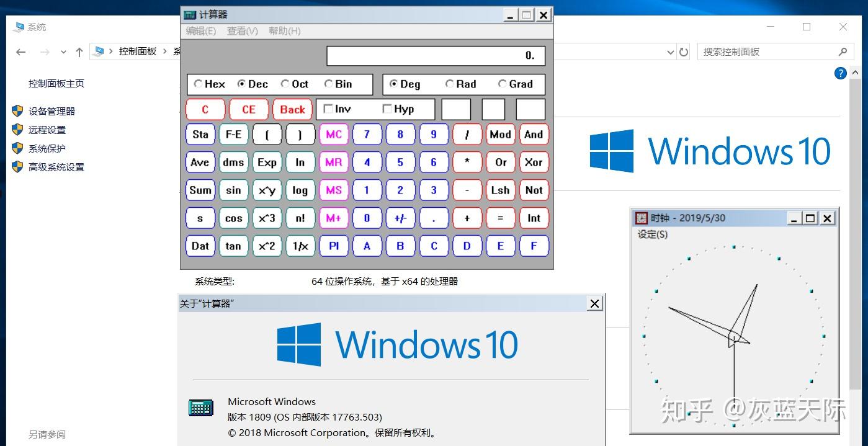Click the shield icon beside 系统保护

pyautogui.click(x=17, y=148)
